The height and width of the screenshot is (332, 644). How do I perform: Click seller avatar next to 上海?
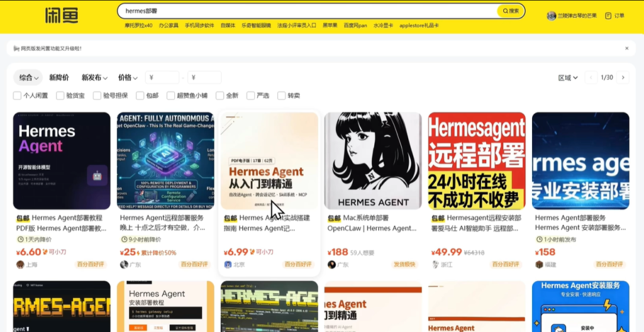20,265
